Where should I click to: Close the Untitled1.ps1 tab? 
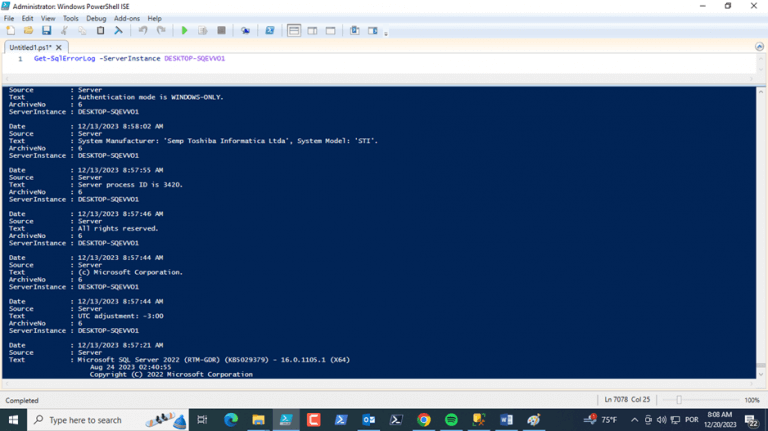59,48
